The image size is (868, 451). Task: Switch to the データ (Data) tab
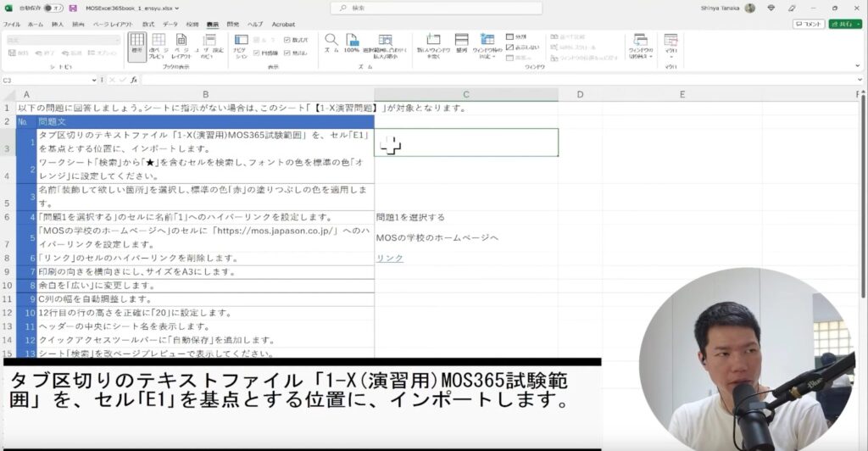click(170, 25)
